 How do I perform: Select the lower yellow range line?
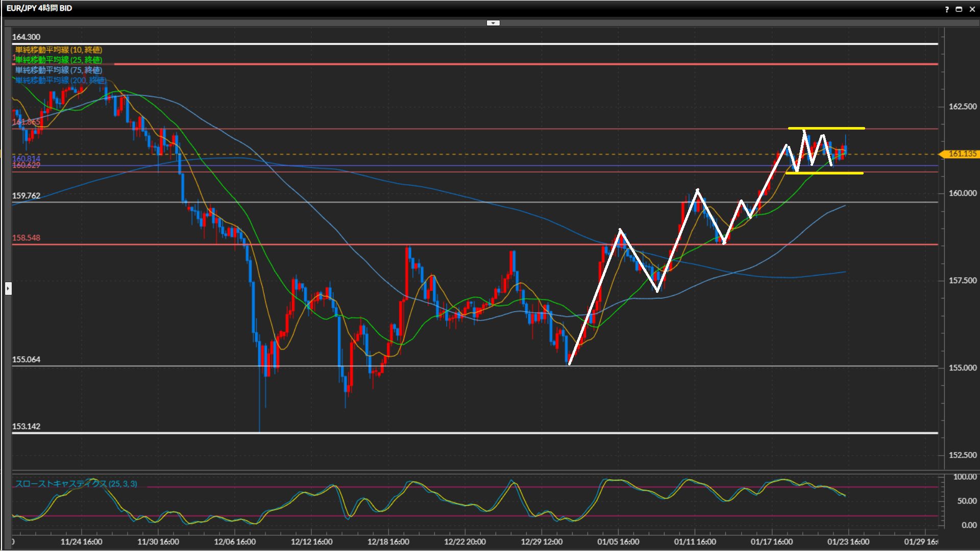pos(847,173)
